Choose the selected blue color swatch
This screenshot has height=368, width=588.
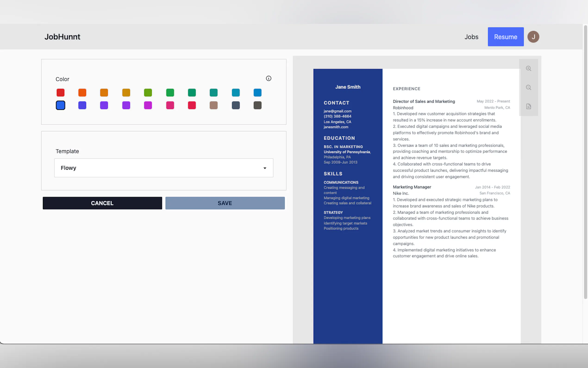pos(60,105)
